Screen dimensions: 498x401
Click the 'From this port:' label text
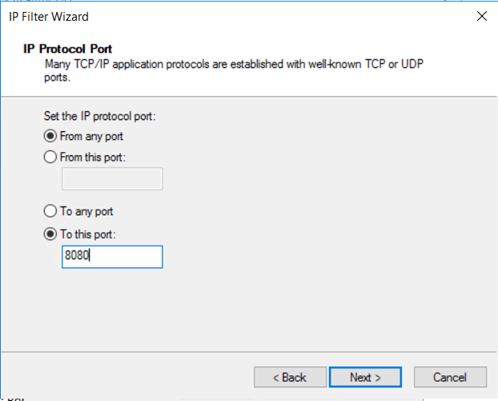coord(93,157)
